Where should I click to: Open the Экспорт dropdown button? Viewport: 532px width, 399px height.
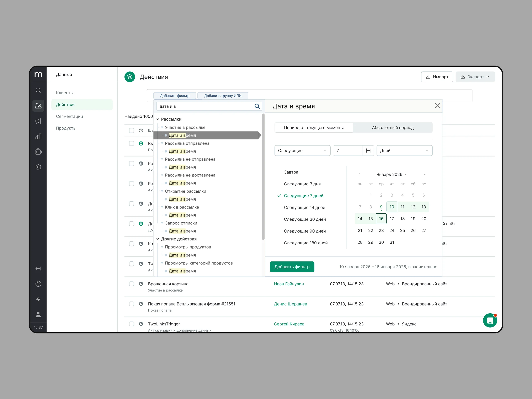475,77
